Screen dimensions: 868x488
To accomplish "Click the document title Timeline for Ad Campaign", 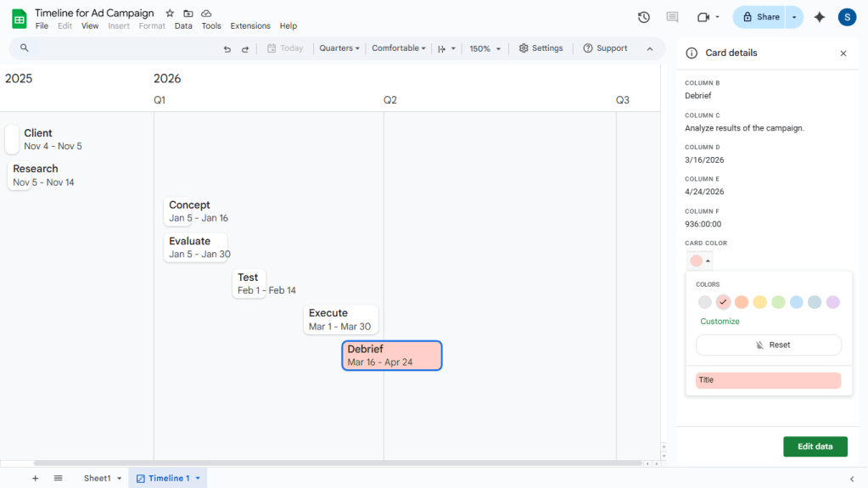I will click(x=95, y=13).
